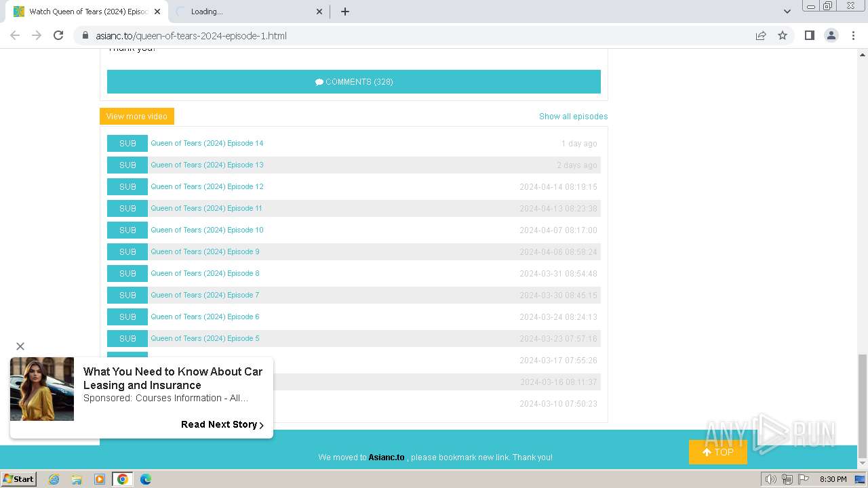Expand the tab search dropdown arrow
The width and height of the screenshot is (868, 488).
click(x=787, y=12)
